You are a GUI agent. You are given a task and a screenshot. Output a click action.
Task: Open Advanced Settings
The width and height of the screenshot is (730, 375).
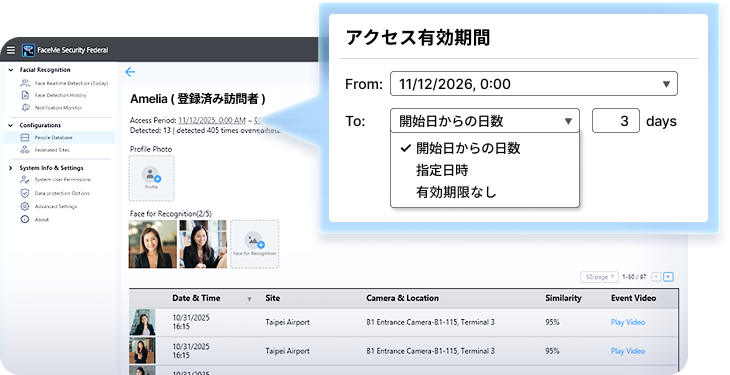pos(56,206)
